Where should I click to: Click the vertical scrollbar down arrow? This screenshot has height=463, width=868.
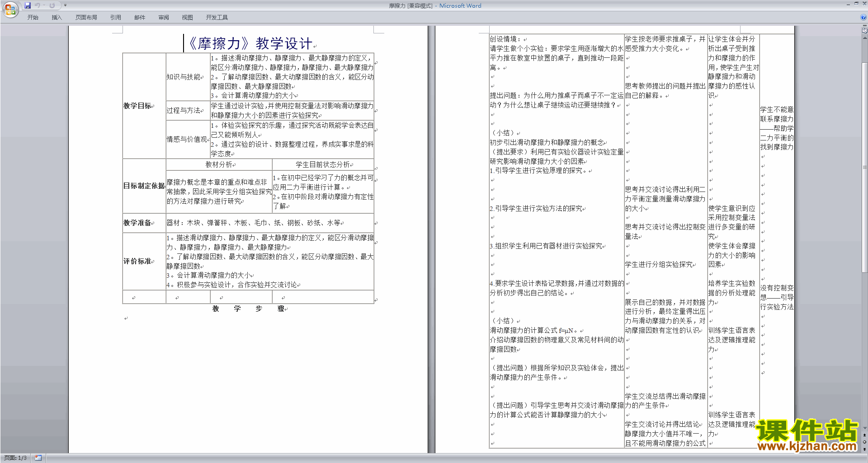pyautogui.click(x=865, y=429)
